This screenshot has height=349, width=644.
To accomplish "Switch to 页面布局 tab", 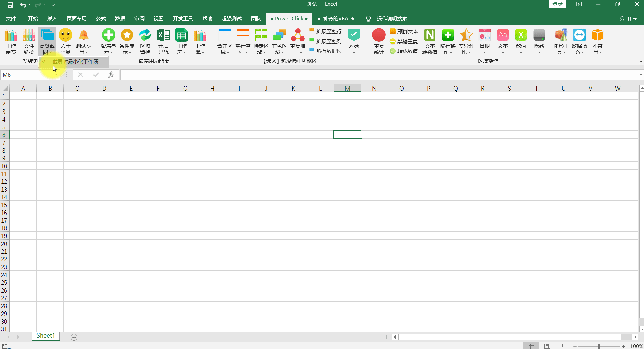I will [77, 19].
